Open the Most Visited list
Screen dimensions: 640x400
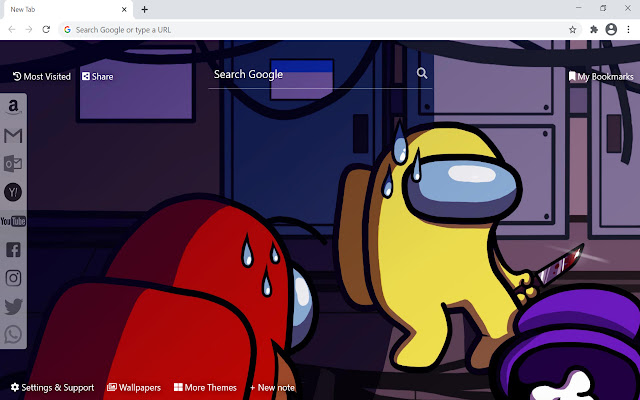click(42, 76)
